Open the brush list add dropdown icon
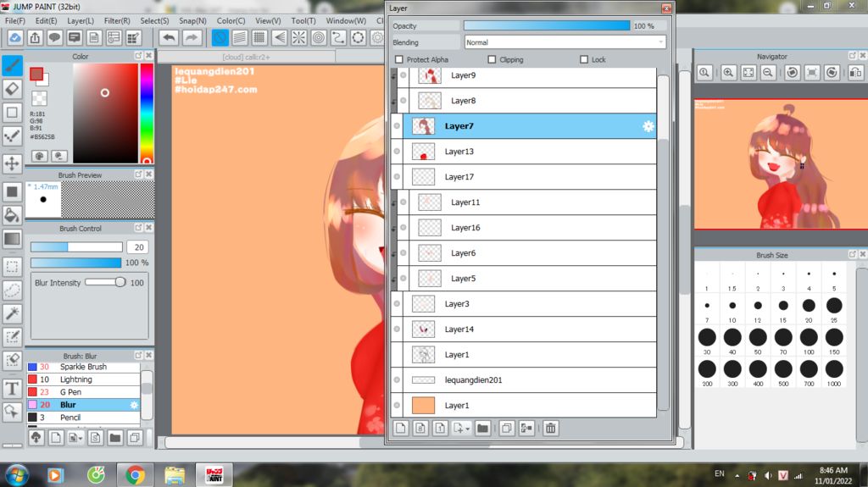Screen dimensions: 868x487 75,438
